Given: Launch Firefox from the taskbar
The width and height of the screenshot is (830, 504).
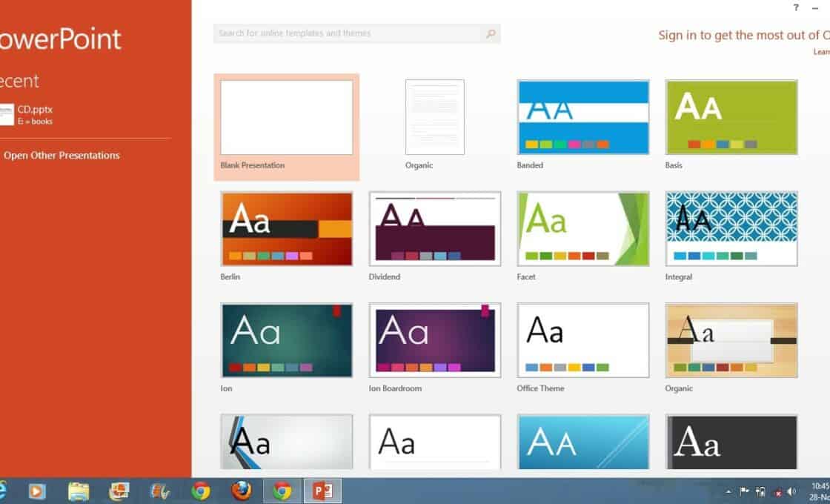Looking at the screenshot, I should click(242, 491).
